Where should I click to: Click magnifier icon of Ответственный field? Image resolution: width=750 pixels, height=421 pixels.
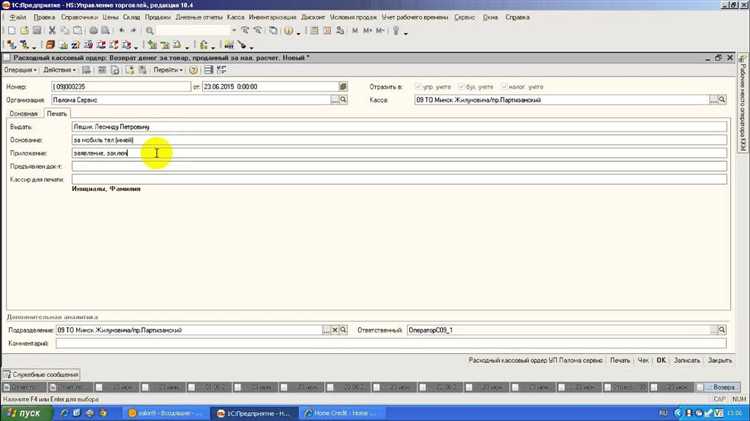[722, 330]
